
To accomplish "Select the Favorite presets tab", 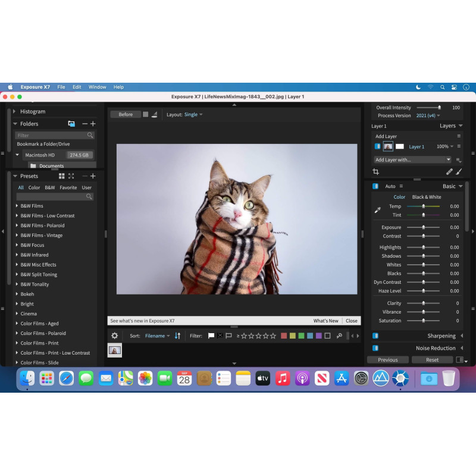I will coord(68,187).
